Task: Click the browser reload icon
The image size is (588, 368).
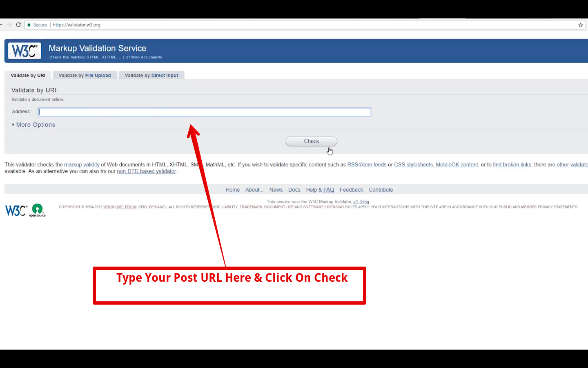Action: 18,25
